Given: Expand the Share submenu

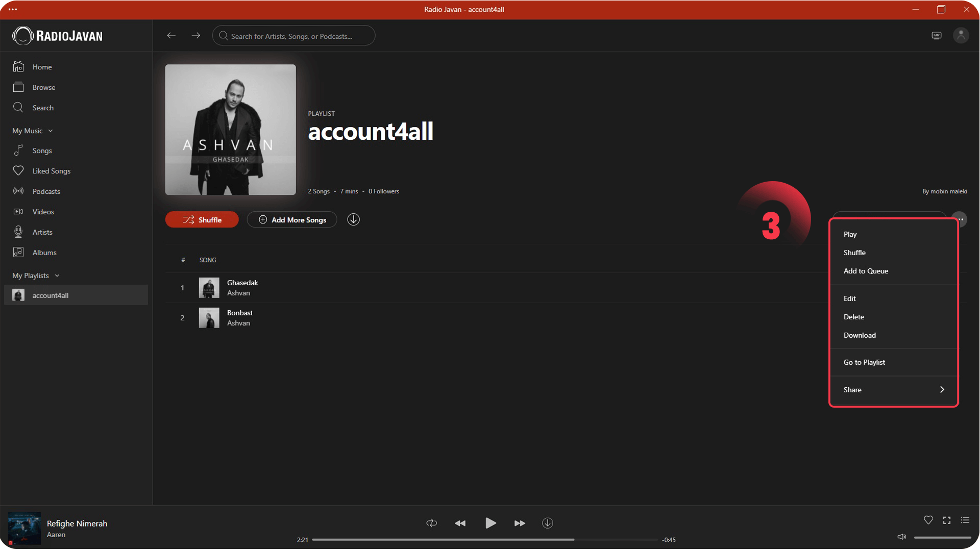Looking at the screenshot, I should 893,390.
